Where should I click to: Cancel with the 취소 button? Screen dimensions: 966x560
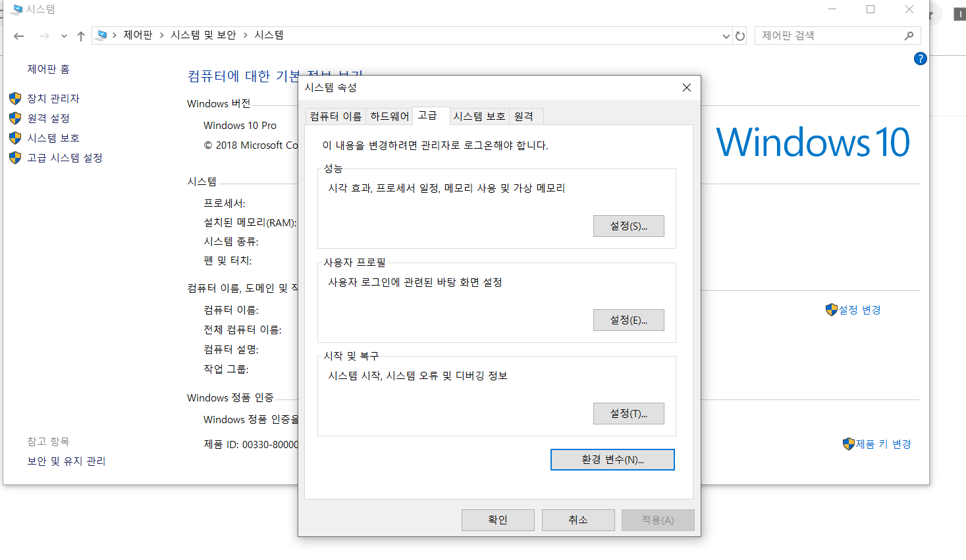tap(578, 520)
